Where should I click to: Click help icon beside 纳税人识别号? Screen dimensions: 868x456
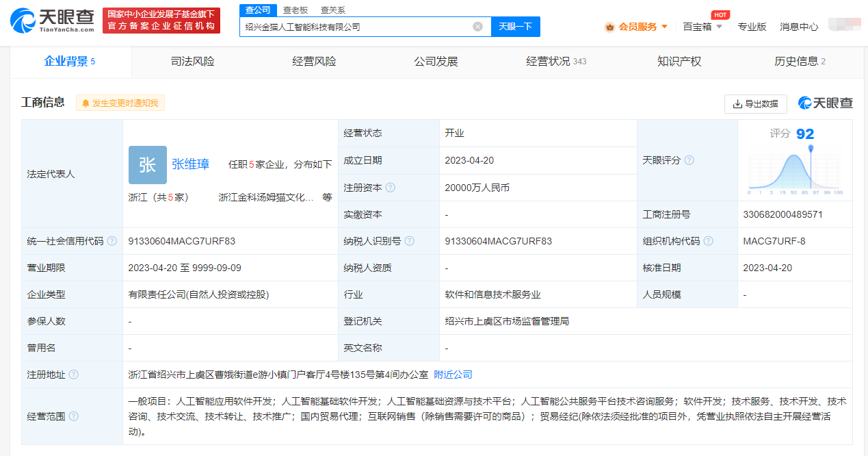click(409, 241)
